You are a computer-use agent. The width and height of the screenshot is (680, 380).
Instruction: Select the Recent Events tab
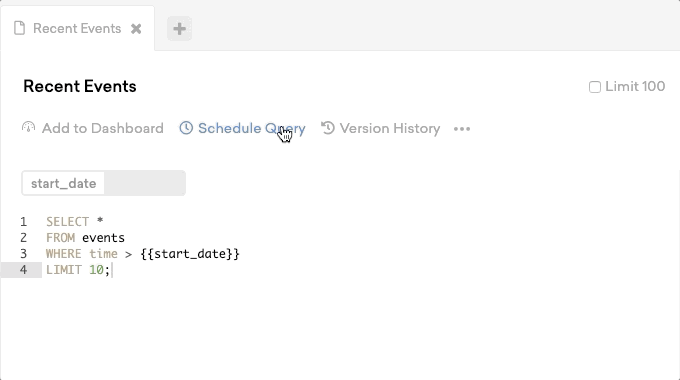tap(77, 28)
